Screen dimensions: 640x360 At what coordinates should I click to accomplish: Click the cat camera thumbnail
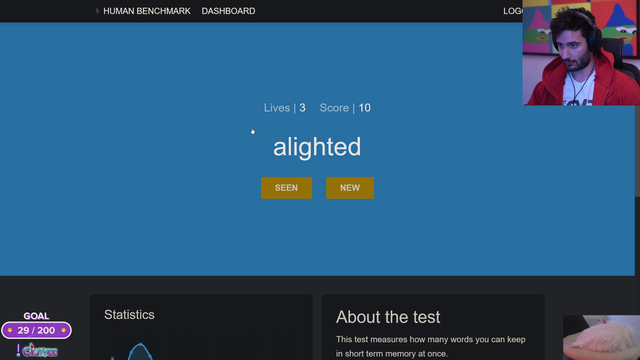pyautogui.click(x=602, y=337)
